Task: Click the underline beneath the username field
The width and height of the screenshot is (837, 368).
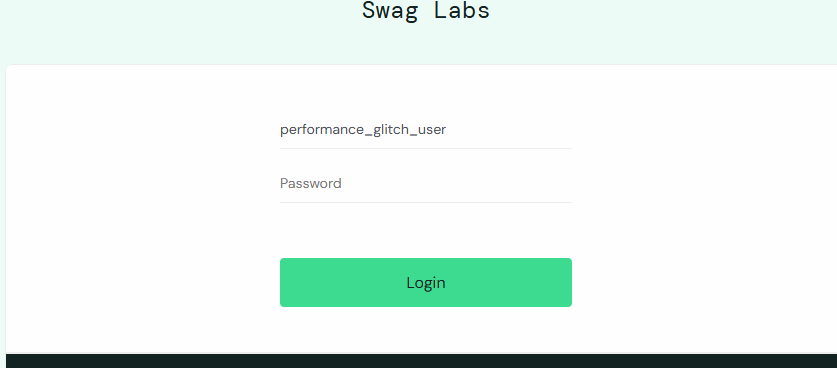Action: pyautogui.click(x=425, y=148)
